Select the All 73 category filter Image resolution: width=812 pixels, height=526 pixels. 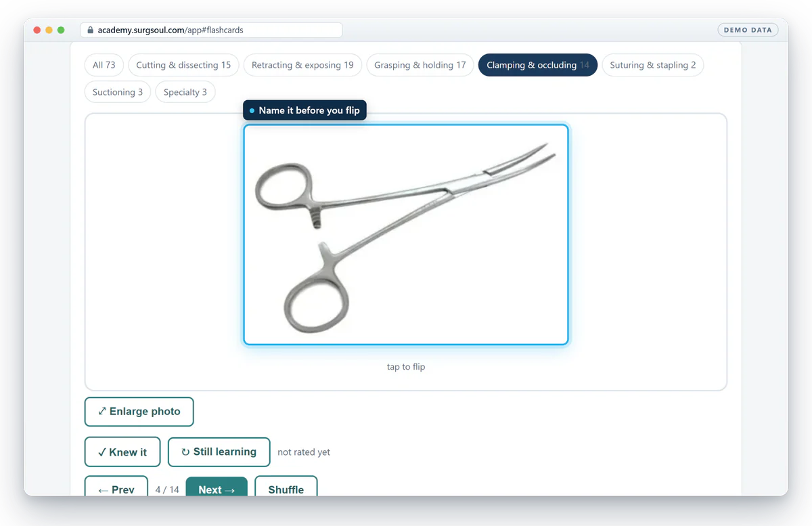click(104, 65)
